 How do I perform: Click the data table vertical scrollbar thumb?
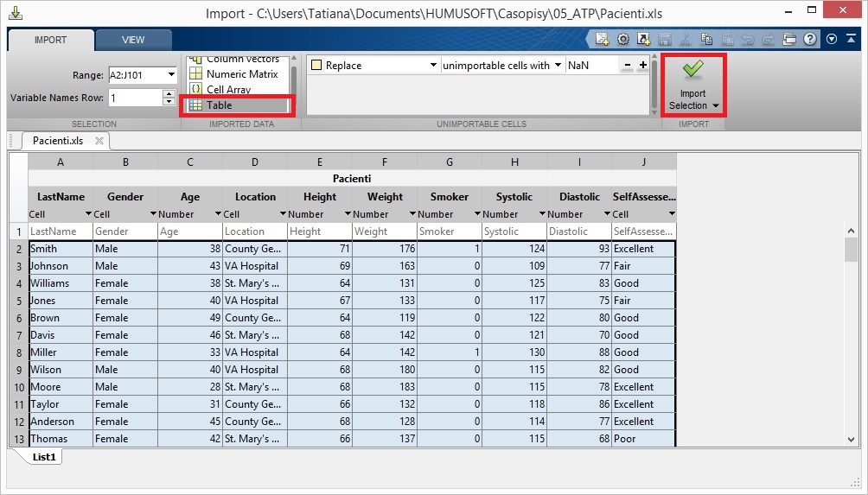click(x=851, y=250)
